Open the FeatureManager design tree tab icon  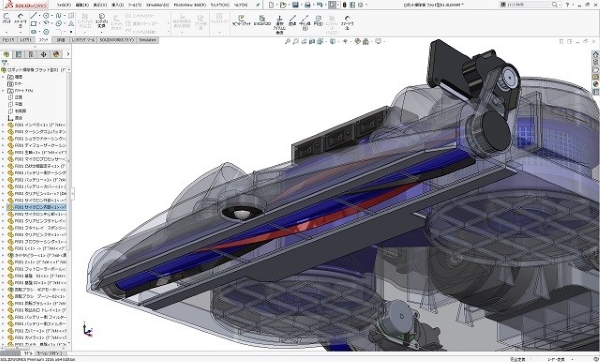tap(6, 54)
